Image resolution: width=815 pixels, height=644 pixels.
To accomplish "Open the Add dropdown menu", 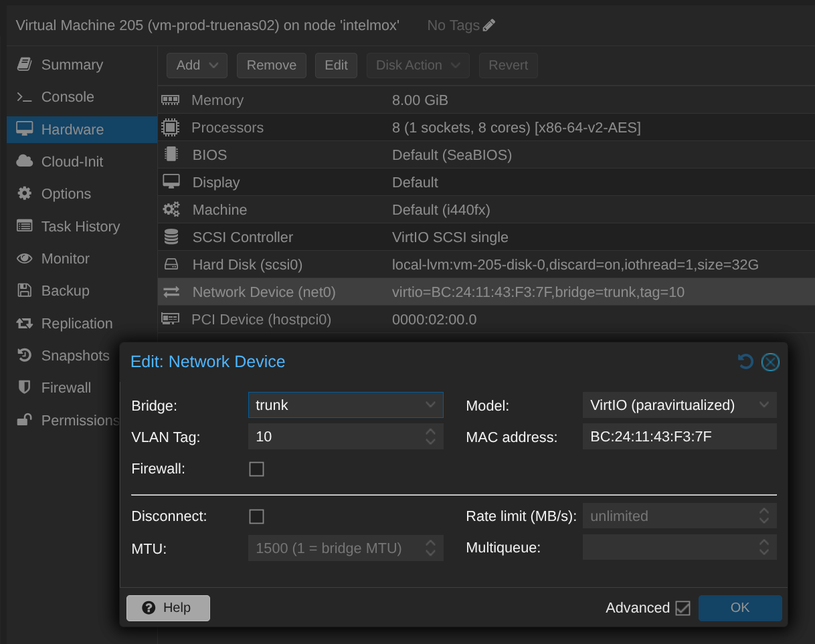I will (x=197, y=66).
